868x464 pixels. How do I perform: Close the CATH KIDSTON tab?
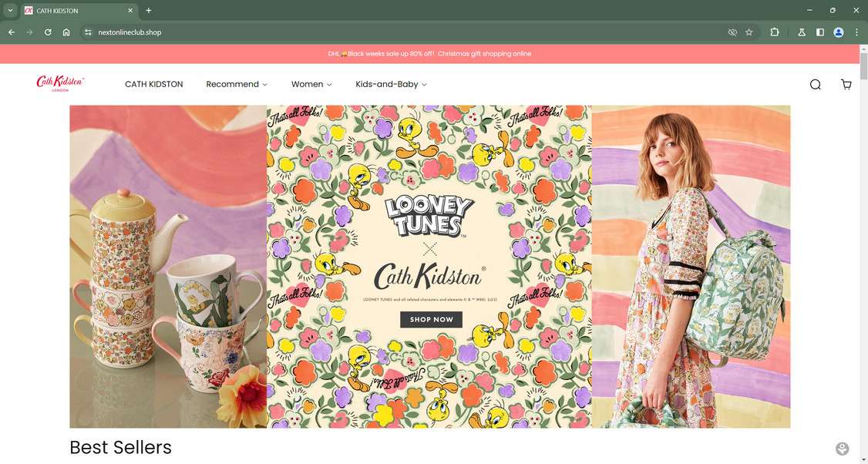pos(130,10)
